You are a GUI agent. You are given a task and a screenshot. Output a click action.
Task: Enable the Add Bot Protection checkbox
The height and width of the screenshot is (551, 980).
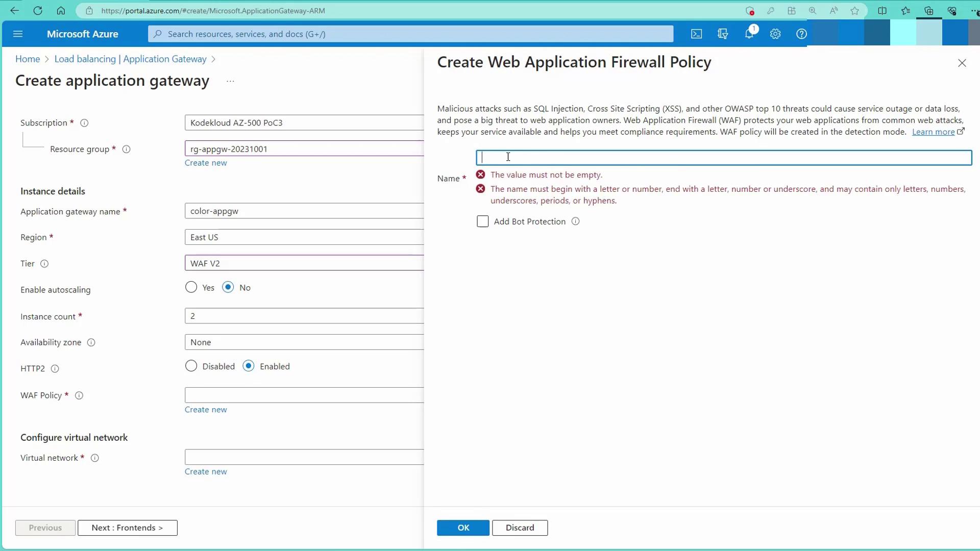[482, 221]
